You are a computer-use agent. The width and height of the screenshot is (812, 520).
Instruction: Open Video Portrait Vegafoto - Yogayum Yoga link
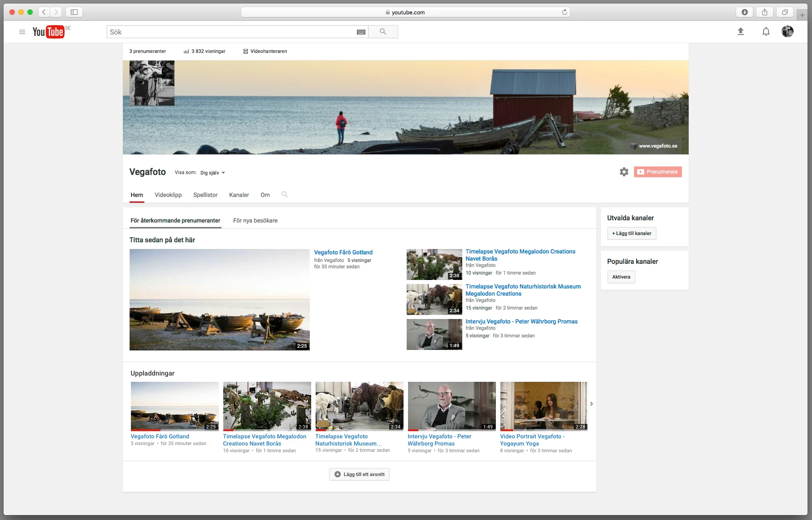[x=532, y=440]
